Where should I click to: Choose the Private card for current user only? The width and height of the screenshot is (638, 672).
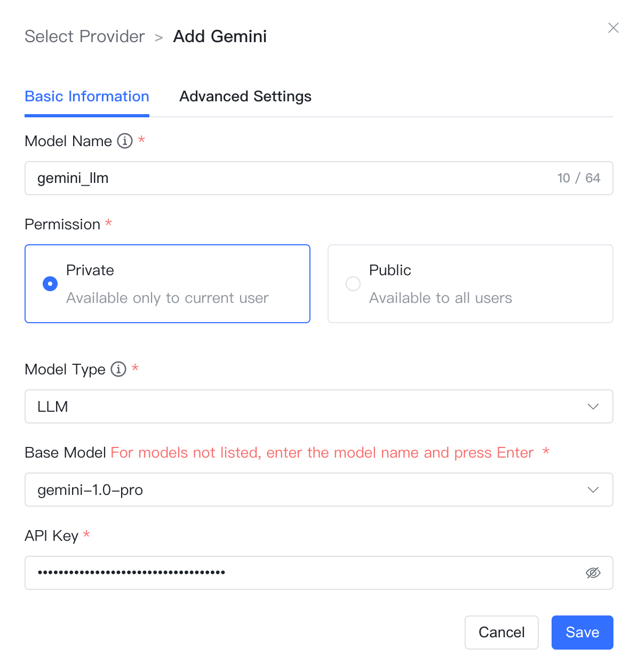click(168, 284)
